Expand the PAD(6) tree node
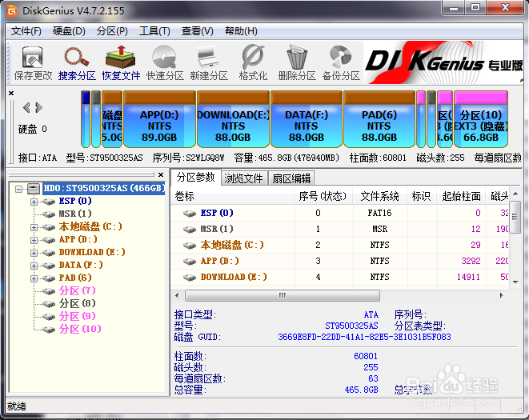The height and width of the screenshot is (420, 529). pyautogui.click(x=34, y=278)
